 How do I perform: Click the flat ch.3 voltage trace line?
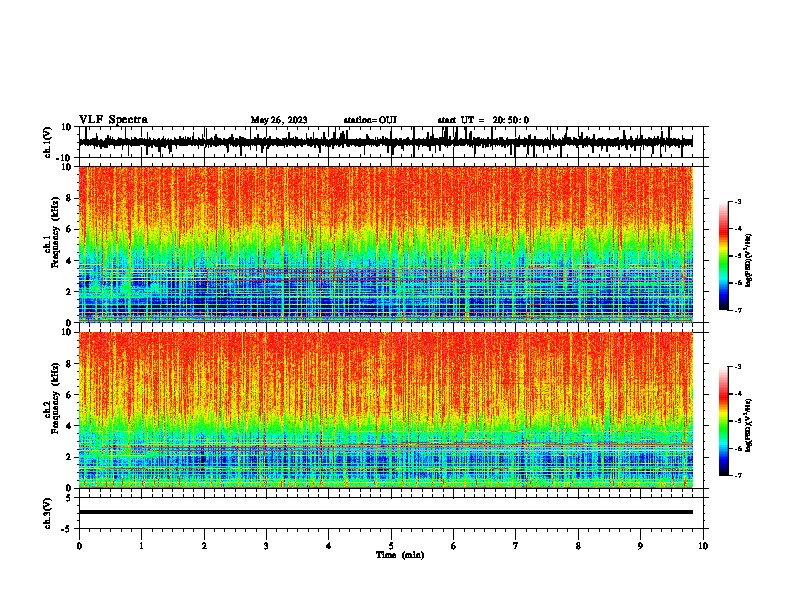pyautogui.click(x=386, y=512)
